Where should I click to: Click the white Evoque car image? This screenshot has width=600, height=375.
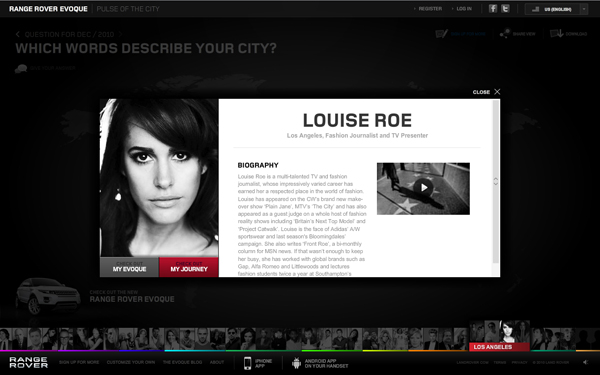point(48,296)
